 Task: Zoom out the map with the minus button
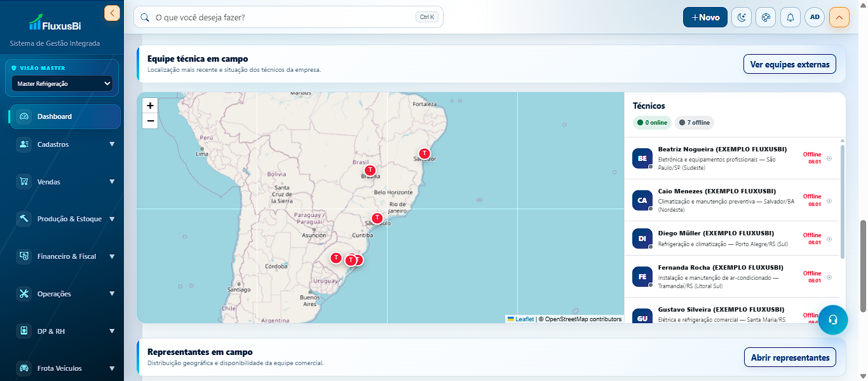150,121
